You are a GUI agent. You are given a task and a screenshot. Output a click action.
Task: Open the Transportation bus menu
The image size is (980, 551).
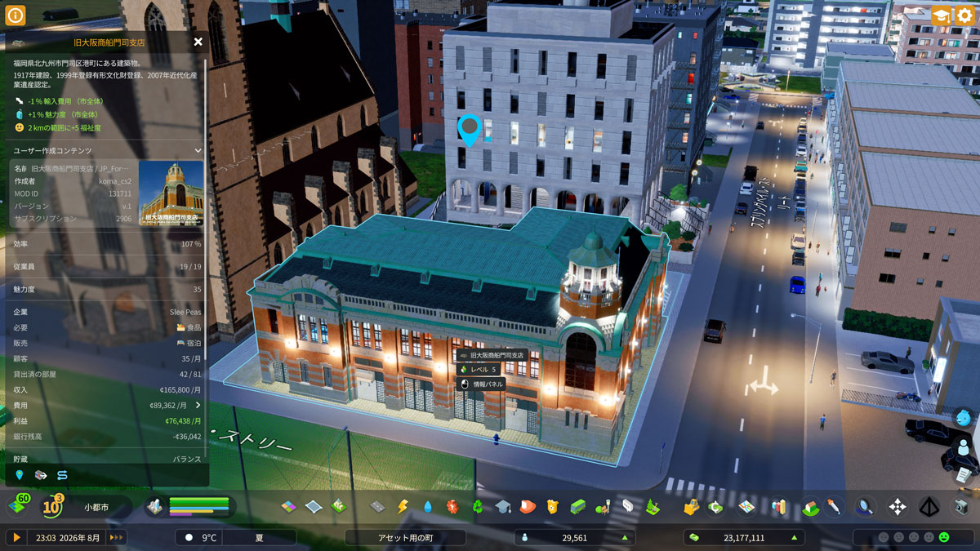pyautogui.click(x=577, y=507)
